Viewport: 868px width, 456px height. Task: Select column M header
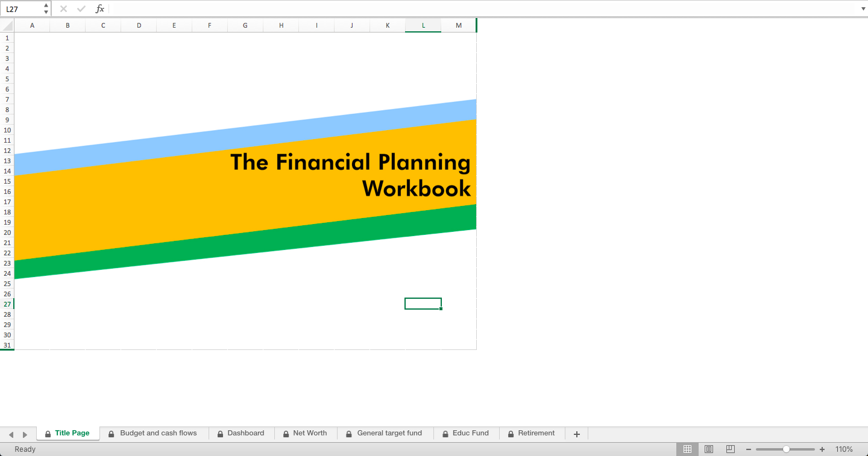(x=459, y=25)
